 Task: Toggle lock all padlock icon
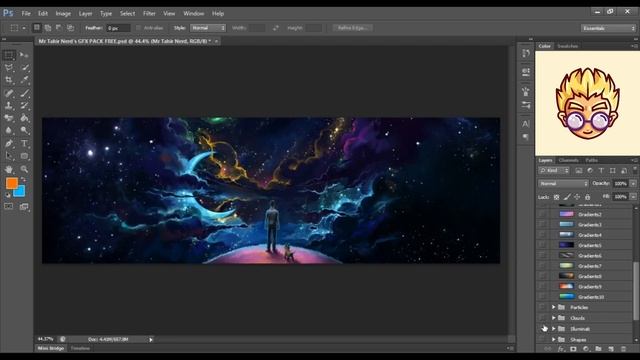588,197
